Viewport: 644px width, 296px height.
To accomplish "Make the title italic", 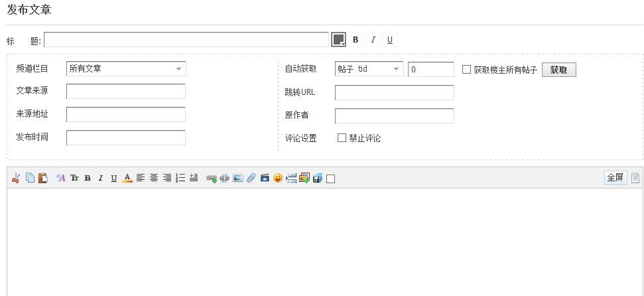I will pyautogui.click(x=373, y=40).
